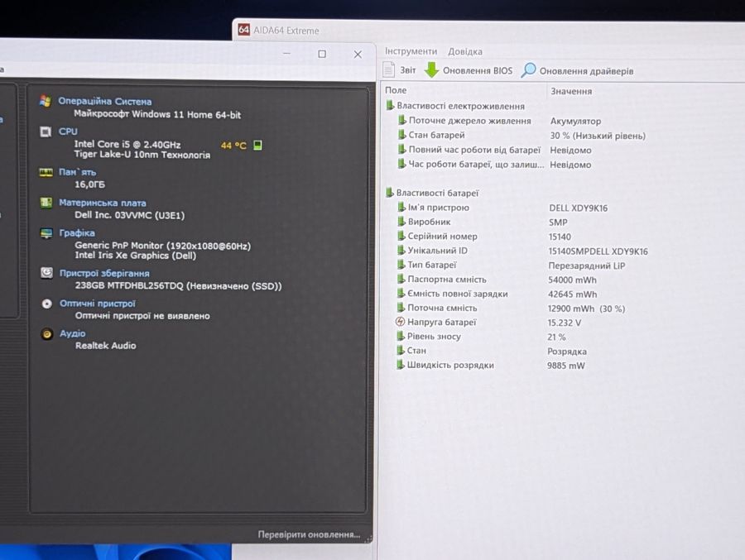Click the battery icon beside Швидкість розрядки
Image resolution: width=745 pixels, height=560 pixels.
401,365
